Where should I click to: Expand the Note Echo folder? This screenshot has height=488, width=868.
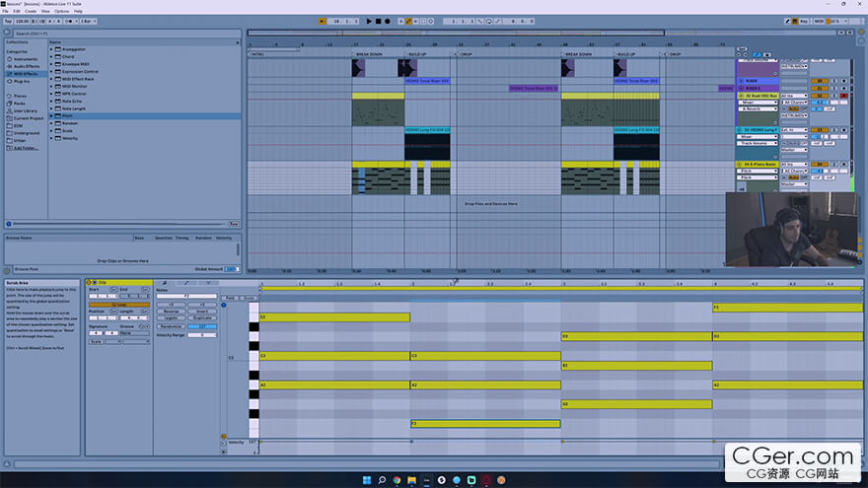click(53, 101)
